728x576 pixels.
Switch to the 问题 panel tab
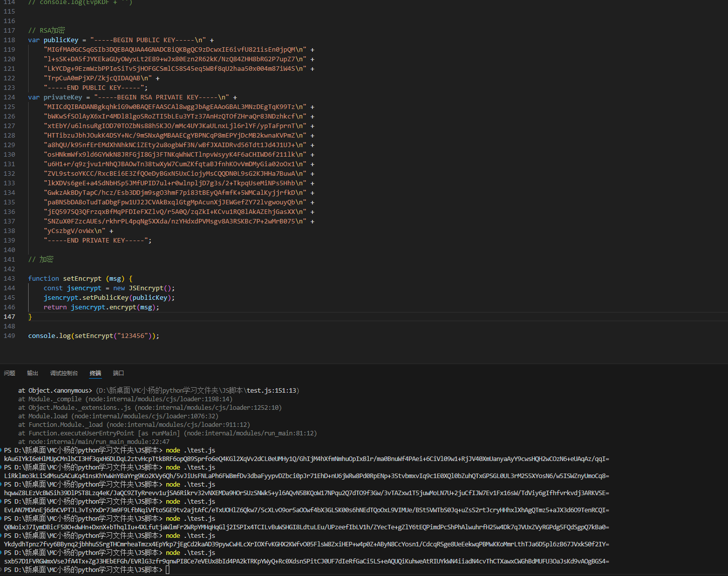tap(10, 373)
